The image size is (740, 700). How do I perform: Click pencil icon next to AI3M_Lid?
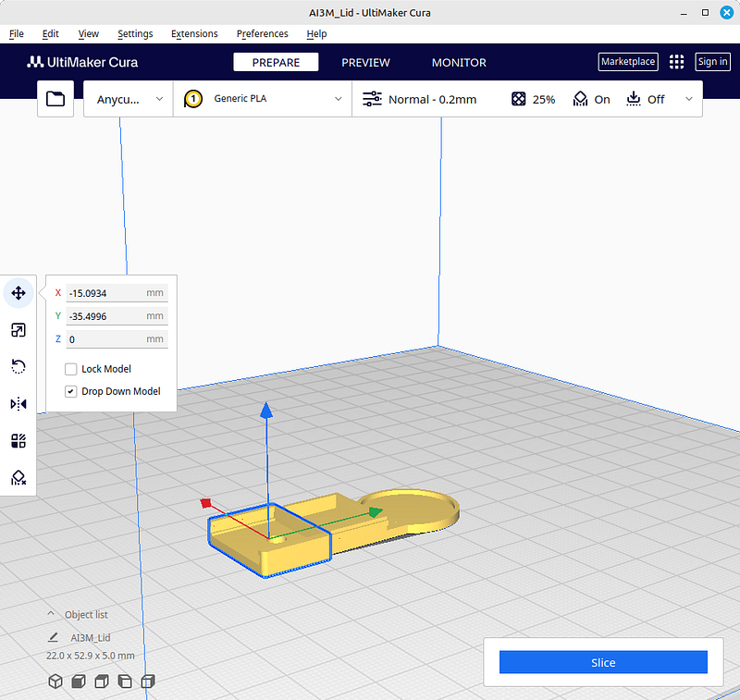(53, 637)
